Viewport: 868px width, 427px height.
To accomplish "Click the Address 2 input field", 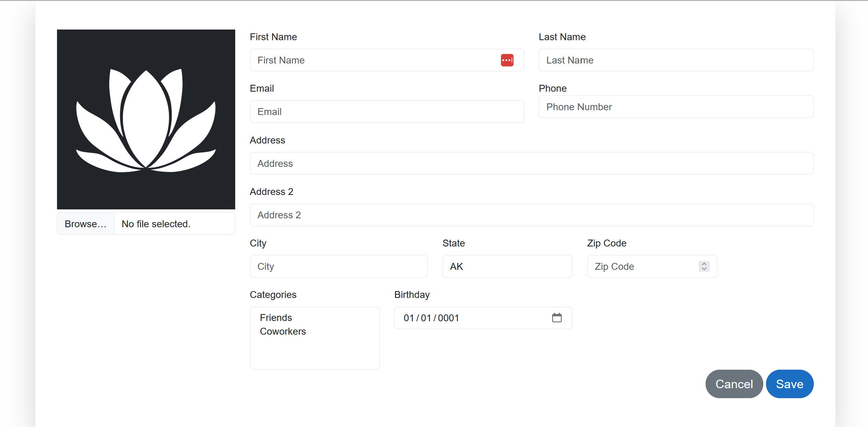I will pos(532,215).
